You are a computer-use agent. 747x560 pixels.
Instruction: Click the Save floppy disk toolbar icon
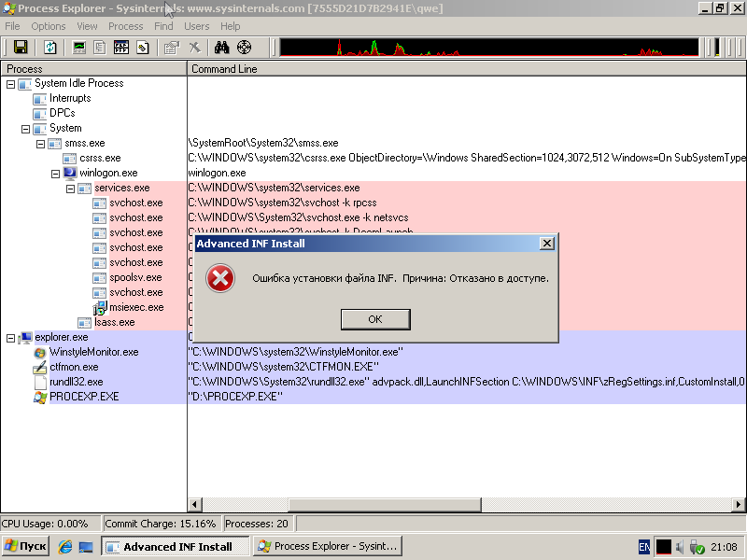pos(20,47)
